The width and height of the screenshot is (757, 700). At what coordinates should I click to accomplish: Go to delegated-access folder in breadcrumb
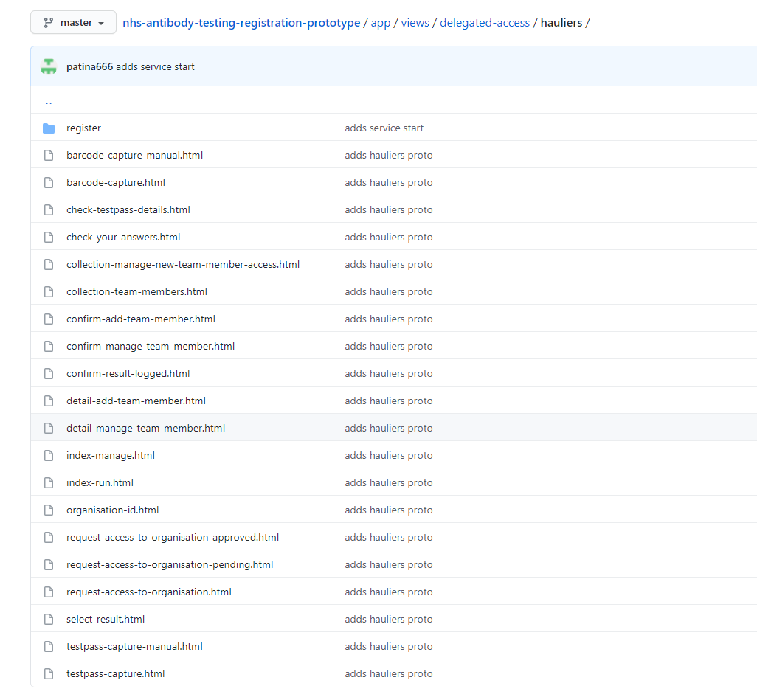click(x=485, y=23)
